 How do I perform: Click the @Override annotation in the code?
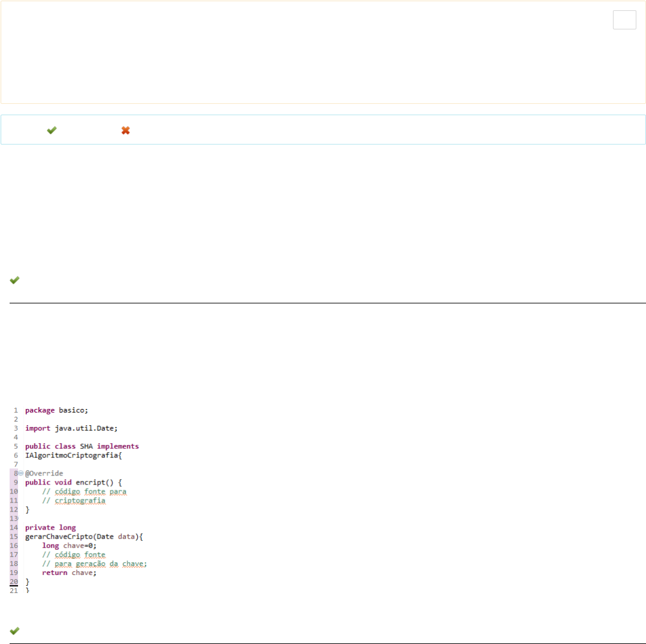click(44, 473)
